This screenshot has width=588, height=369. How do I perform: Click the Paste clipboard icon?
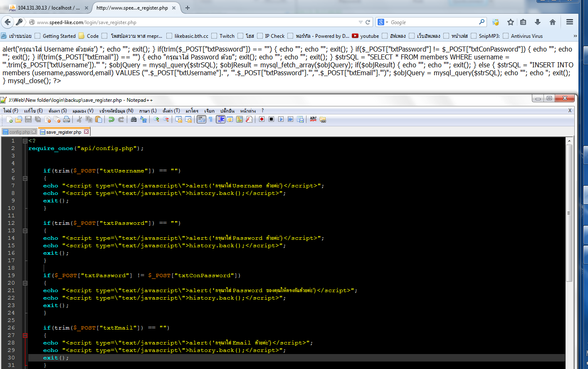(x=98, y=120)
